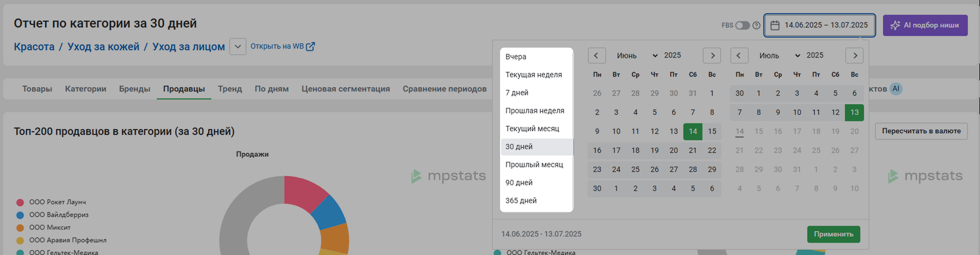The height and width of the screenshot is (255, 980).
Task: Toggle the FBS switch
Action: point(742,25)
